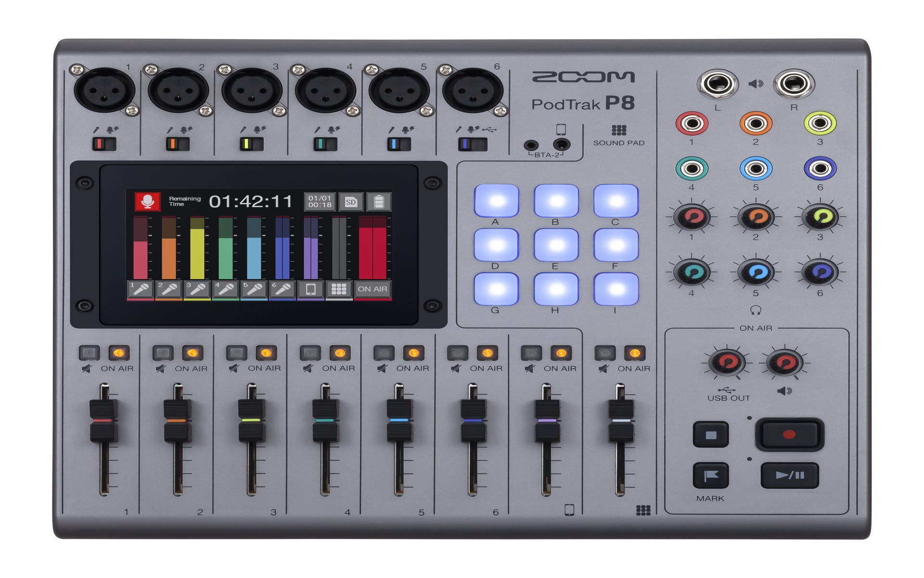
Task: Tap channel 6 microphone icon on touchscreen
Action: tap(282, 289)
